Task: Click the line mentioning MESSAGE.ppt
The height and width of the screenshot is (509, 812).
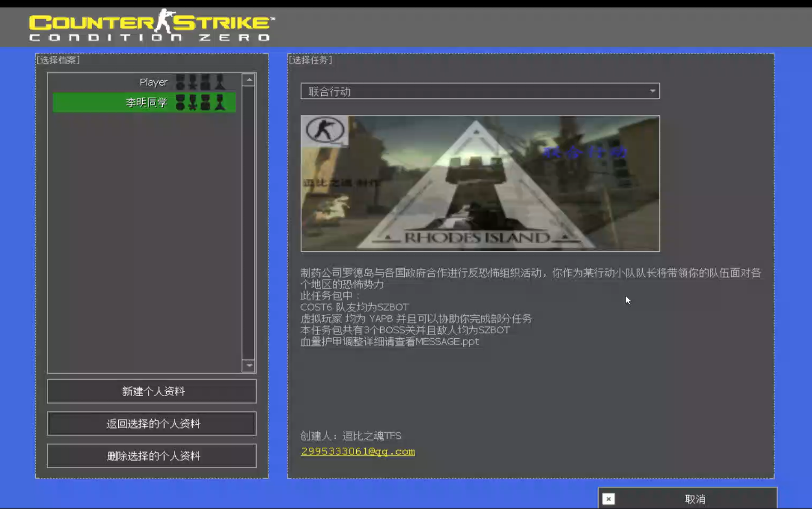Action: (x=389, y=342)
